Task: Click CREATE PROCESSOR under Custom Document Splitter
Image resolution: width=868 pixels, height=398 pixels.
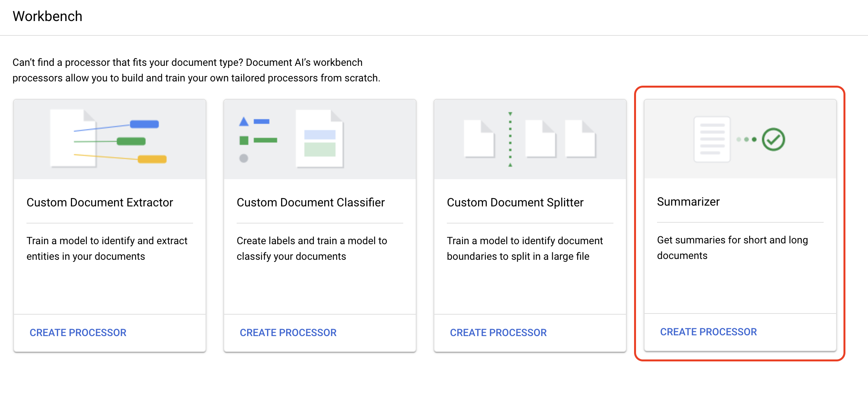Action: (499, 332)
